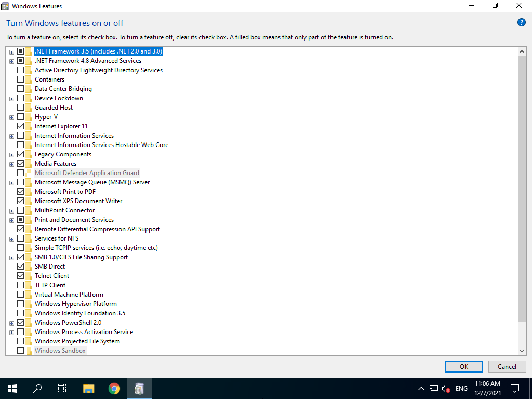Open the help question mark icon
The height and width of the screenshot is (399, 532).
(521, 23)
